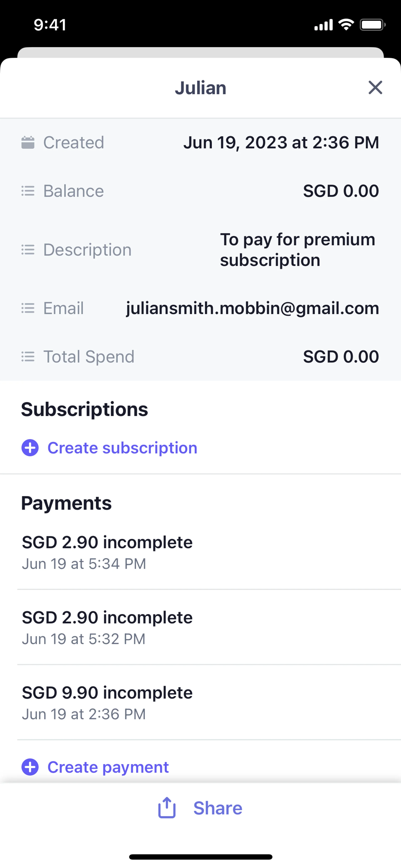Open the SGD 2.90 payment from 5:34 PM
This screenshot has height=868, width=401.
107,552
